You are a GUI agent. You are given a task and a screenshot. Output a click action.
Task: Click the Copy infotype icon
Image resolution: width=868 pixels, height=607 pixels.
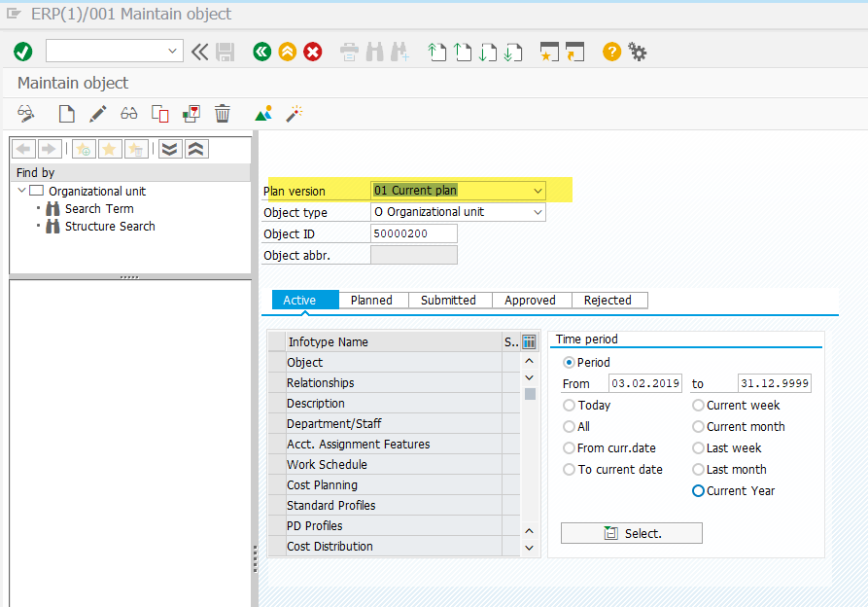pyautogui.click(x=160, y=114)
